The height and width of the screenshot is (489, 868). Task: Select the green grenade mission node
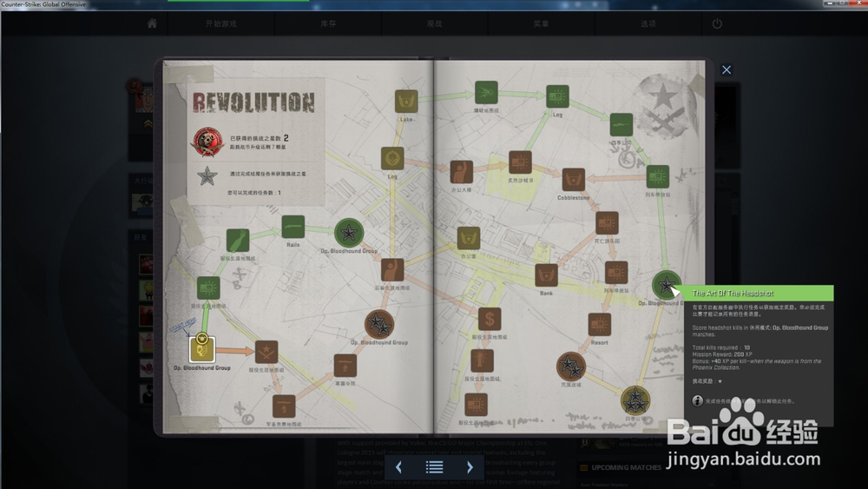pos(238,241)
